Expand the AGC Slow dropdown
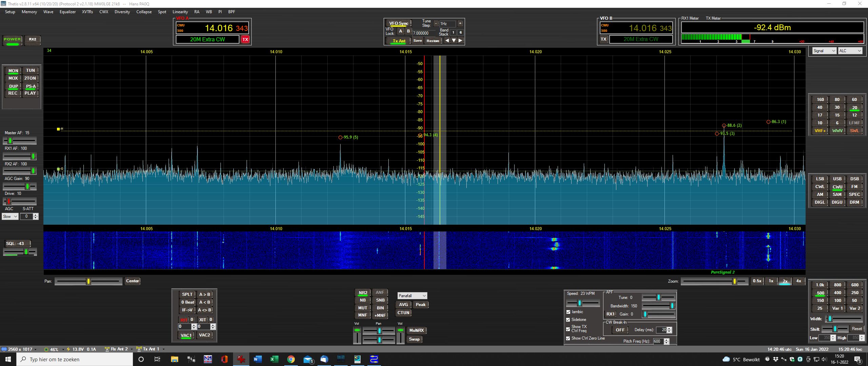The image size is (868, 366). pos(10,217)
